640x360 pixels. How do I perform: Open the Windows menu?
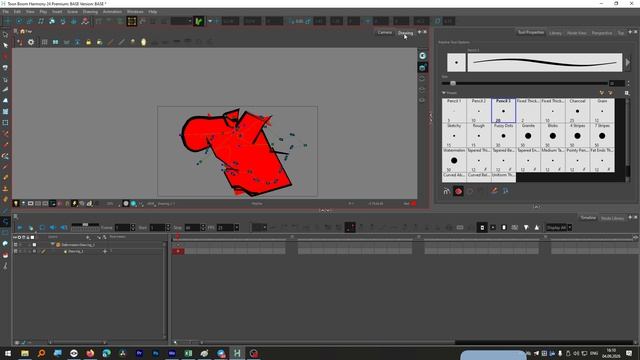point(135,12)
